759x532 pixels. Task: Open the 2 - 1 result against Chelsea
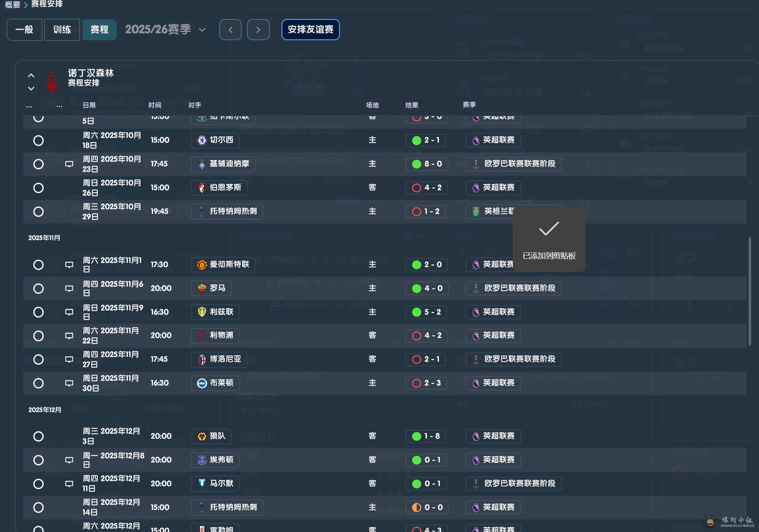pos(426,140)
